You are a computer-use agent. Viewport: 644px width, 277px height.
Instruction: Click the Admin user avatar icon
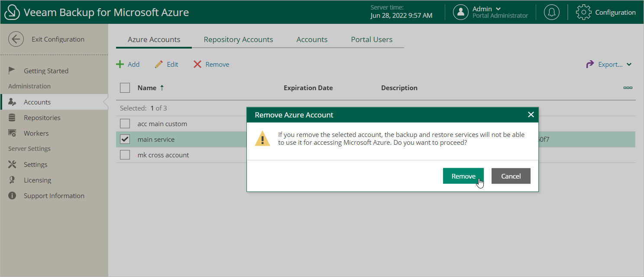click(x=461, y=12)
